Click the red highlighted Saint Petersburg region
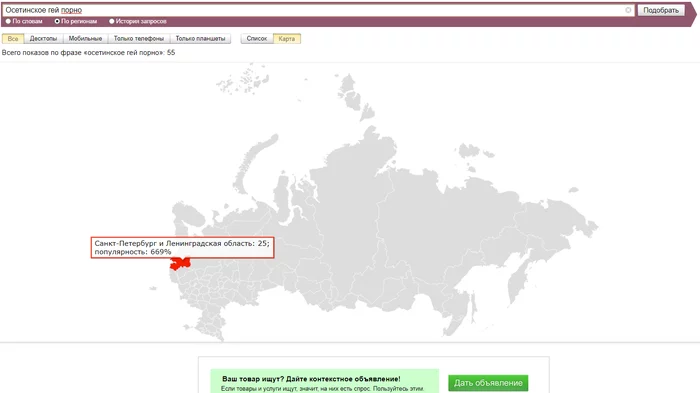Viewport: 700px width, 393px height. 180,263
